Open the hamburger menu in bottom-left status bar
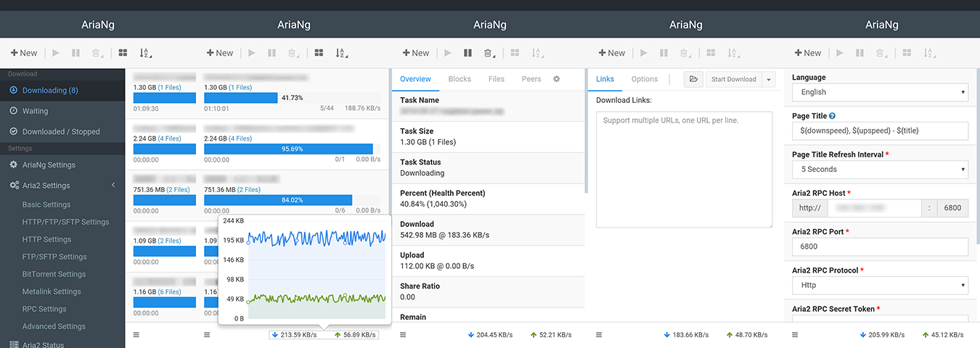This screenshot has height=348, width=980. pyautogui.click(x=137, y=335)
